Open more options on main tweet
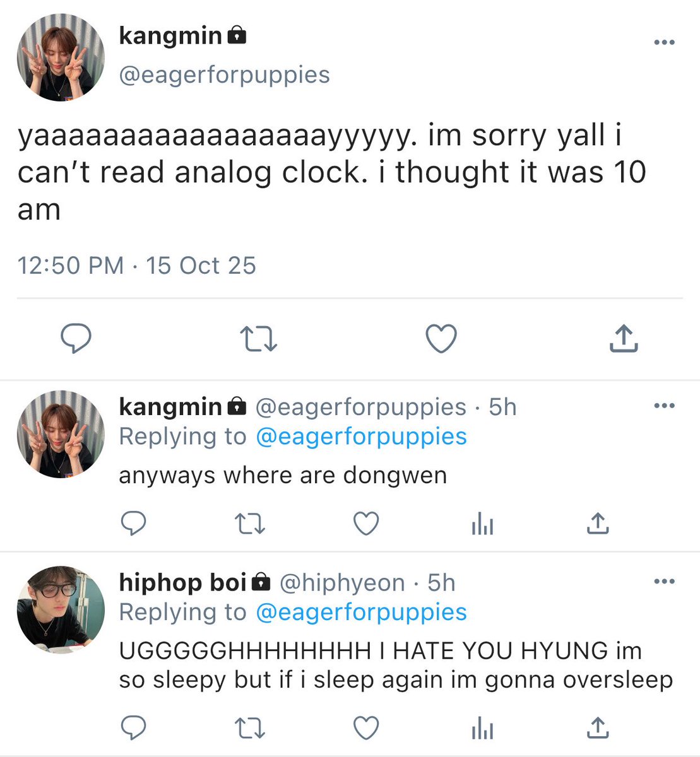The width and height of the screenshot is (700, 757). pyautogui.click(x=664, y=42)
